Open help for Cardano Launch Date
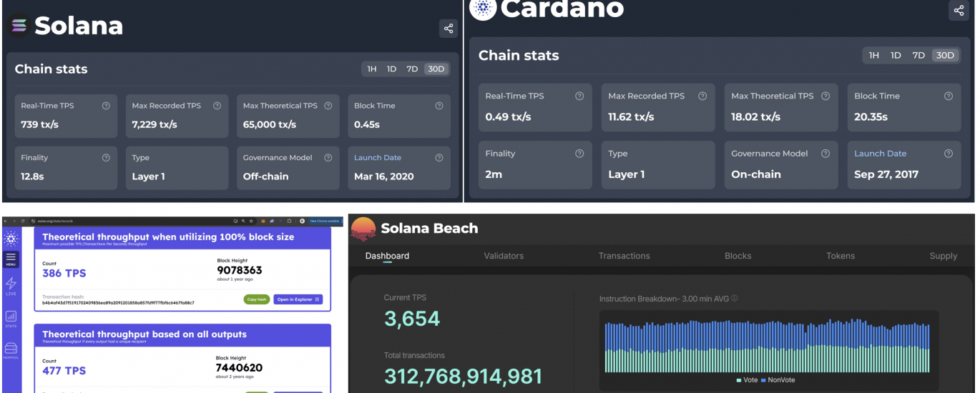This screenshot has height=393, width=980. coord(949,154)
